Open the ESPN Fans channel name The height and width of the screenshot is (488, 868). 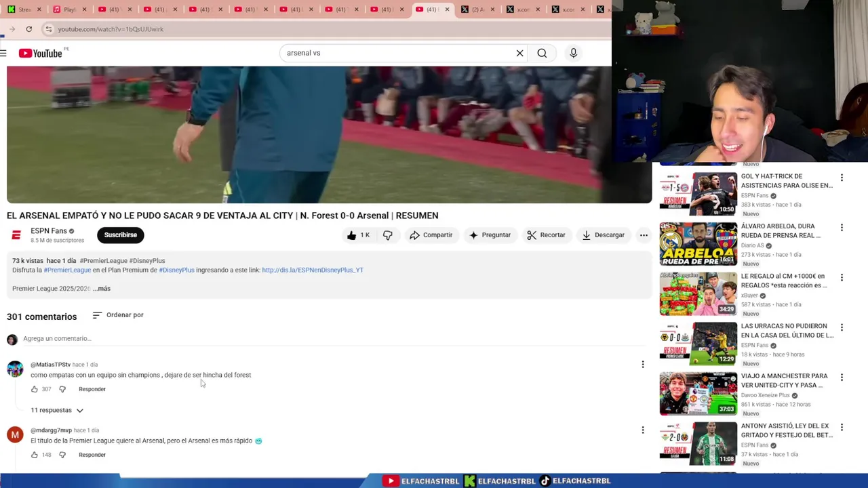(49, 231)
